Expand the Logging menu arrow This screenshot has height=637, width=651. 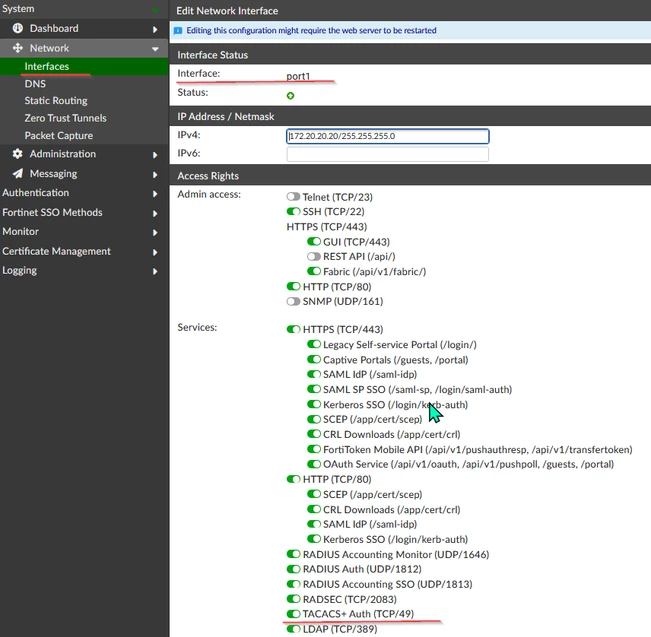tap(155, 272)
